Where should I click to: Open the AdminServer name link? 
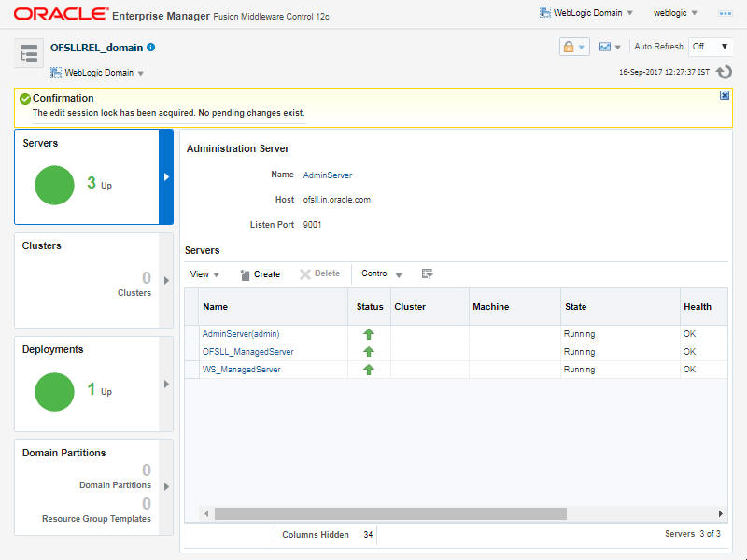pos(328,175)
